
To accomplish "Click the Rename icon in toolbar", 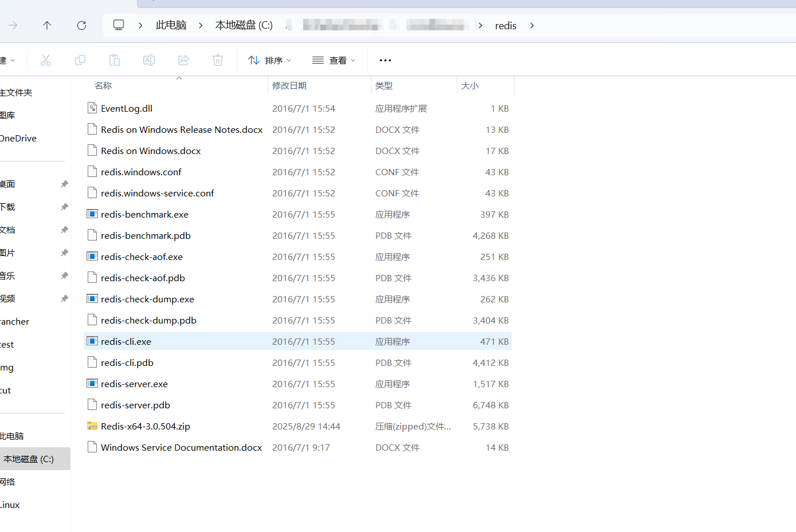I will (x=149, y=60).
